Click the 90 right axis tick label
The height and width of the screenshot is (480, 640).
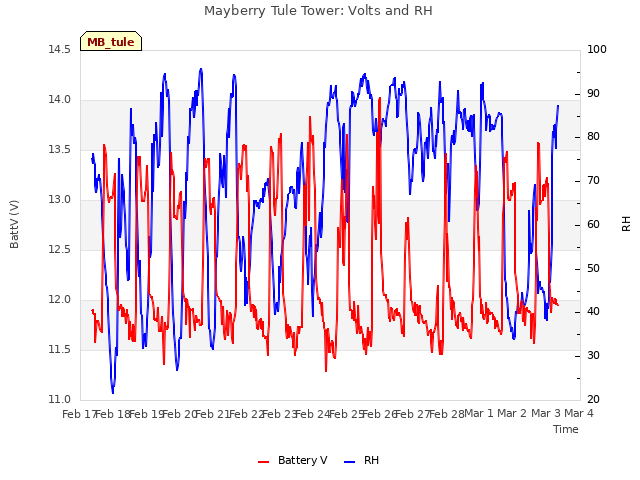point(593,93)
